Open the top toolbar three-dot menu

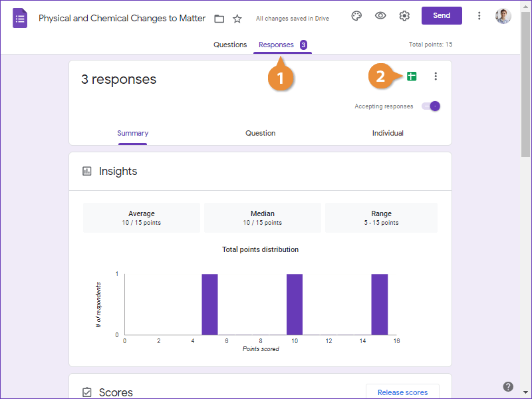click(x=479, y=15)
